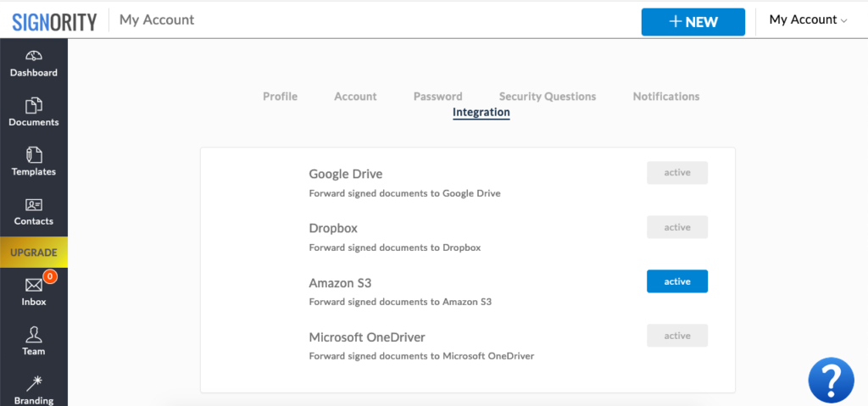Open the Dashboard gauge icon

coord(34,55)
